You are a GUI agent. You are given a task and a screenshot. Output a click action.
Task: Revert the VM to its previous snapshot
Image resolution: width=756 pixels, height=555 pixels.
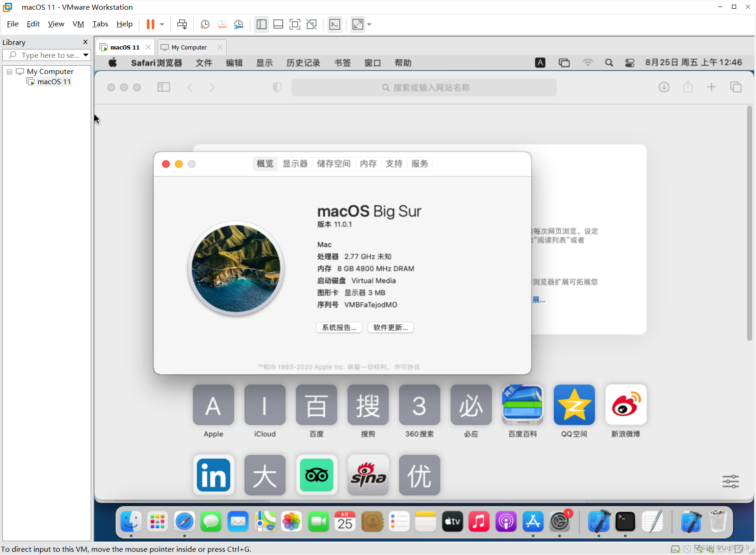(x=222, y=24)
